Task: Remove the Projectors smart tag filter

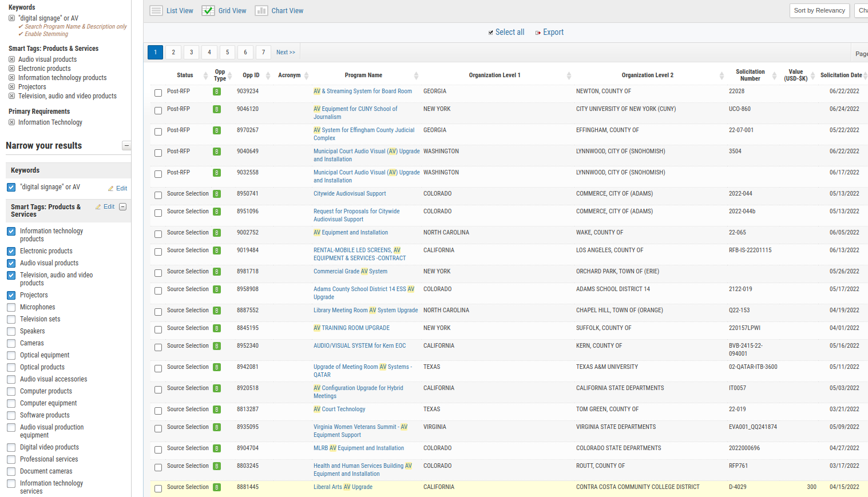Action: [11, 87]
